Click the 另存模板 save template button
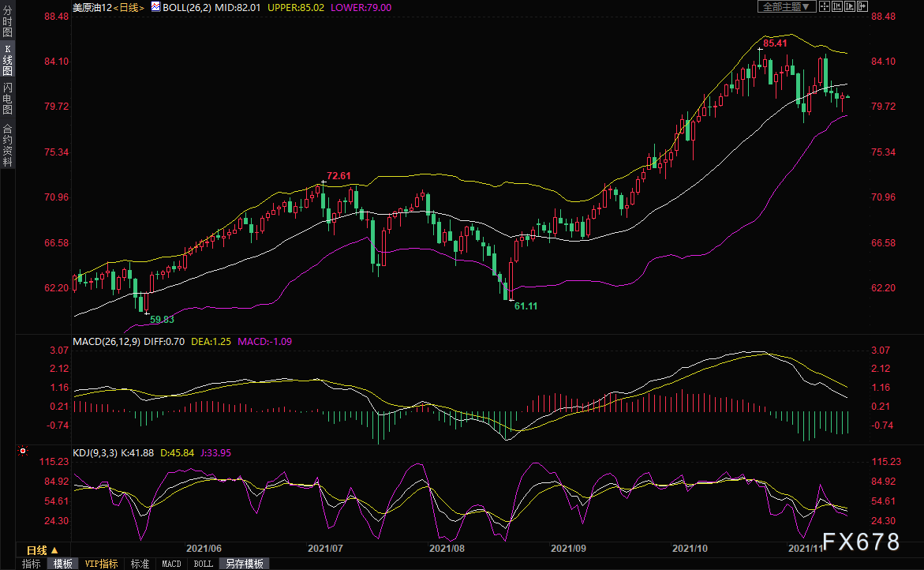The width and height of the screenshot is (924, 570). click(x=245, y=564)
